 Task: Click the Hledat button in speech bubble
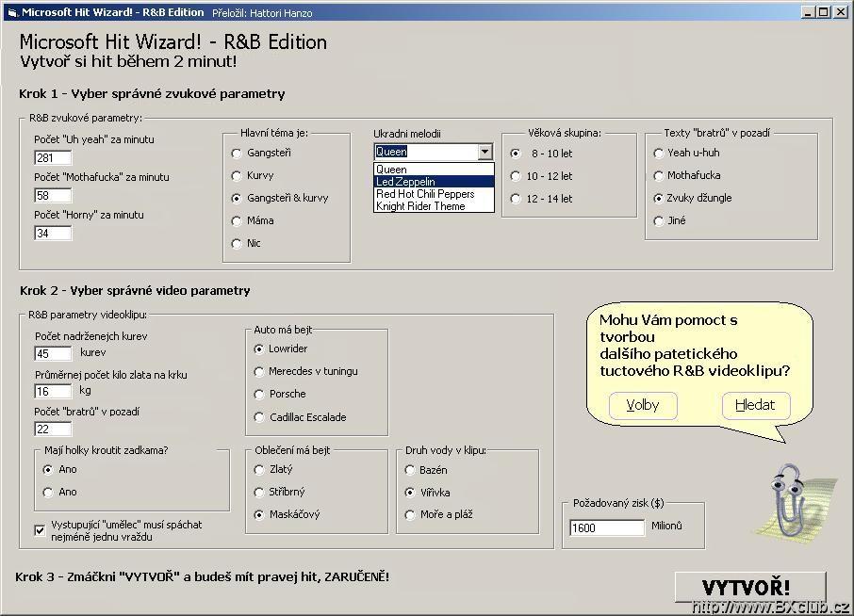pos(756,405)
